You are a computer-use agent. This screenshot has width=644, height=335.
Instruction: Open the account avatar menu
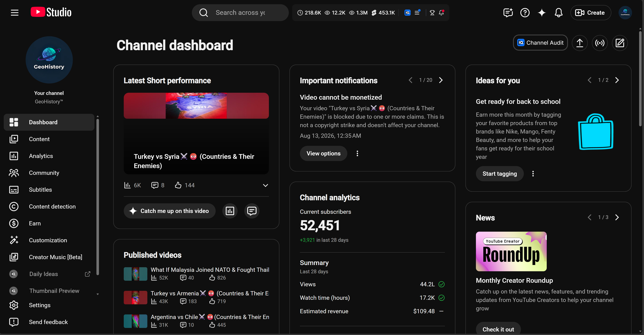pyautogui.click(x=625, y=12)
